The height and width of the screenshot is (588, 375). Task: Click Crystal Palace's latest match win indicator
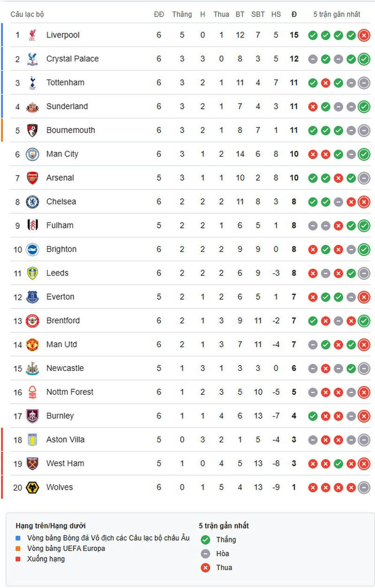(364, 59)
